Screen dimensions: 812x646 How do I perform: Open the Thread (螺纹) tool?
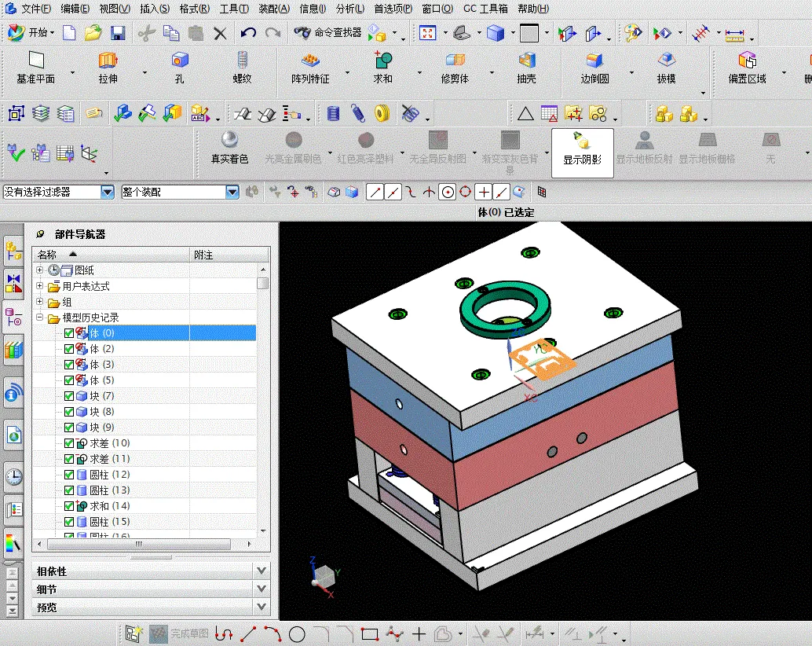pyautogui.click(x=242, y=68)
